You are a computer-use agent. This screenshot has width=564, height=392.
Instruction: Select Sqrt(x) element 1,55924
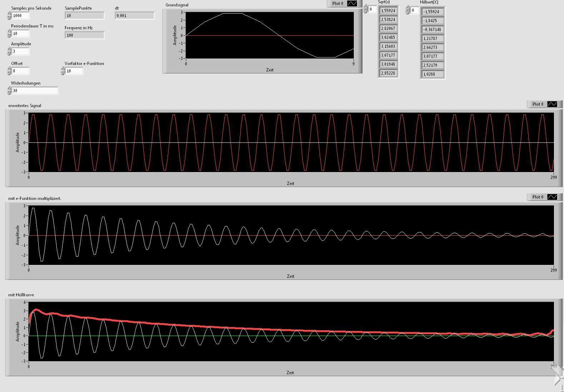pos(388,11)
